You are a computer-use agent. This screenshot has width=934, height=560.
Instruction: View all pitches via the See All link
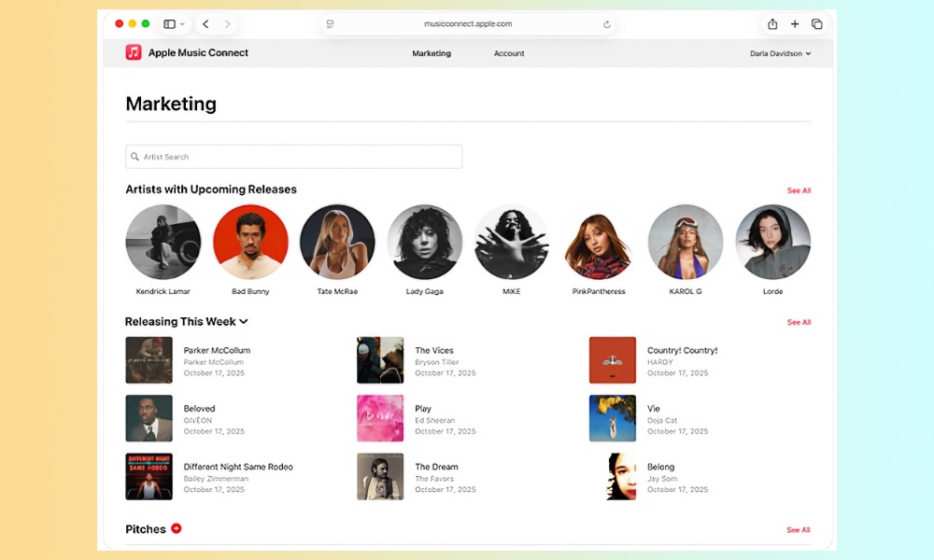[x=799, y=529]
